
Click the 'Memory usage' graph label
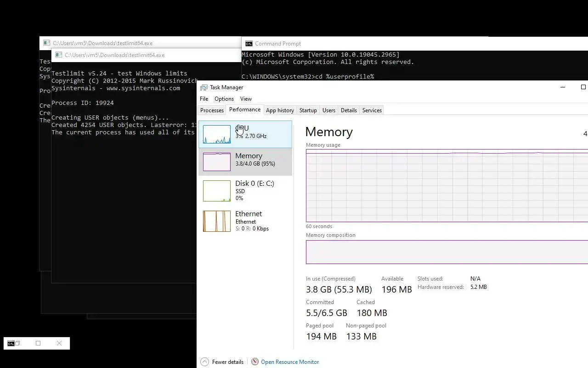[323, 145]
